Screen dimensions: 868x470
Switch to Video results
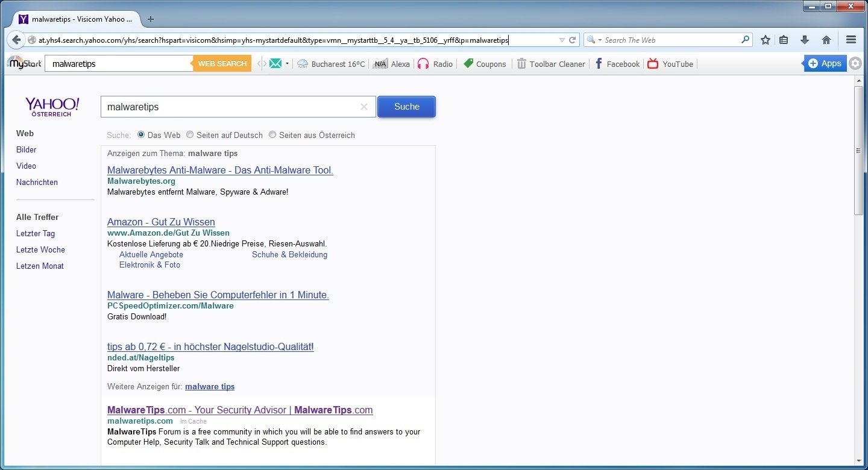pos(26,166)
